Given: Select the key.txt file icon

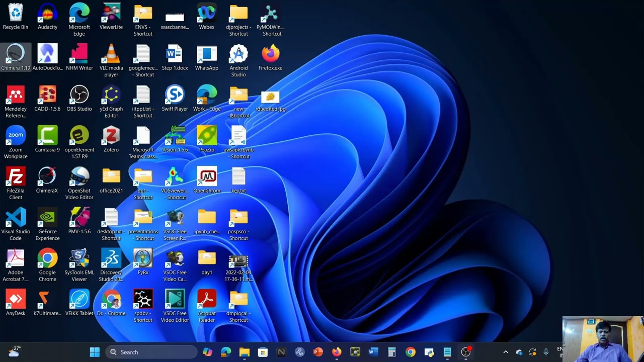Looking at the screenshot, I should [x=238, y=180].
